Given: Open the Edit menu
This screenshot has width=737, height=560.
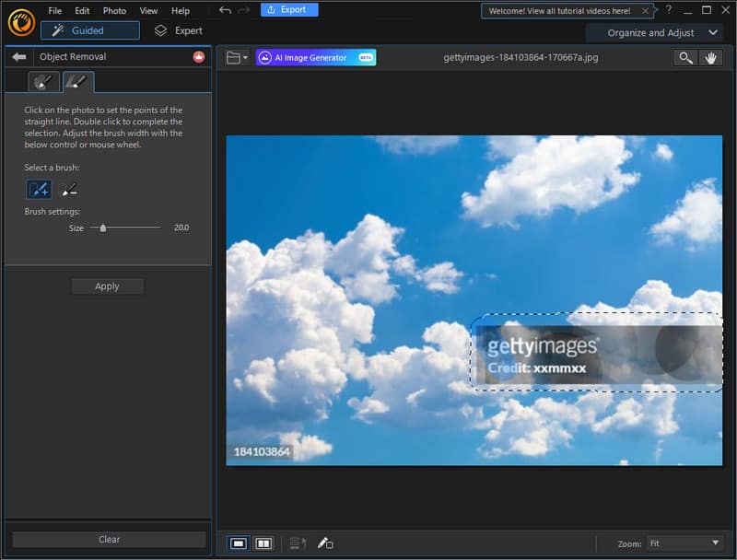Looking at the screenshot, I should pos(82,10).
